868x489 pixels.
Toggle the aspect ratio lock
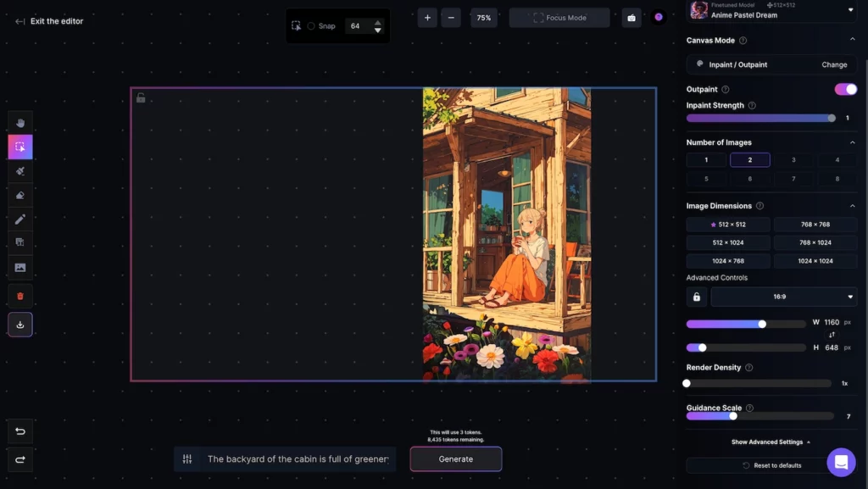coord(697,297)
